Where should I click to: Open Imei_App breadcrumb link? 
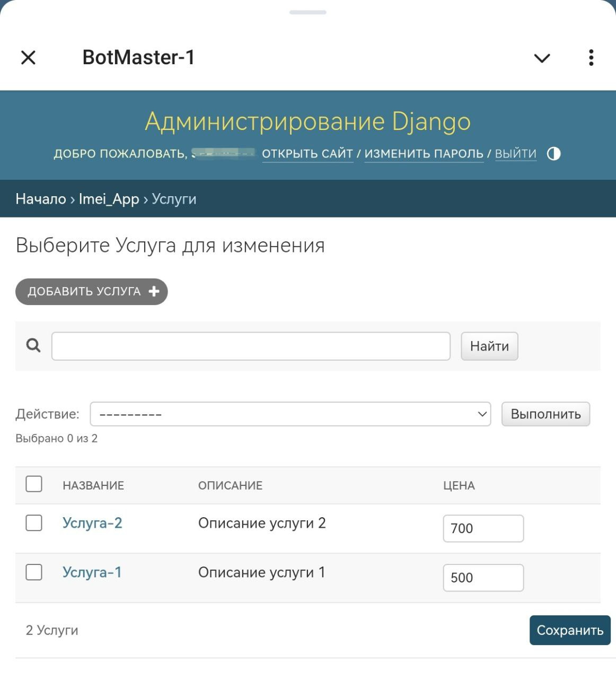point(109,199)
